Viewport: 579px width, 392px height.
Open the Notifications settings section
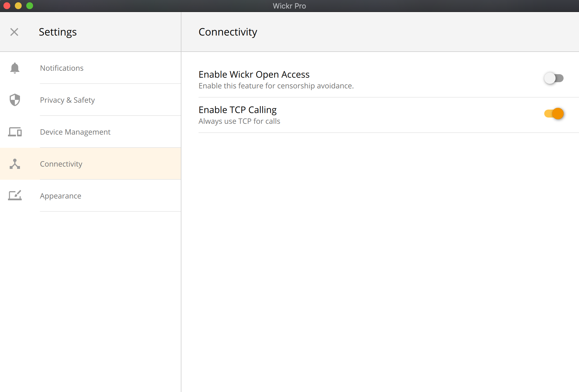pyautogui.click(x=90, y=68)
